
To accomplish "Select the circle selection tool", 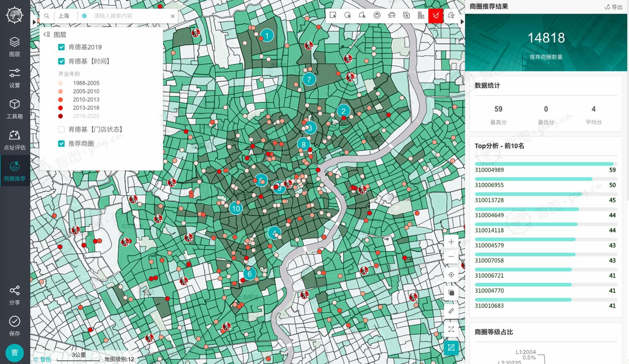I will [348, 16].
